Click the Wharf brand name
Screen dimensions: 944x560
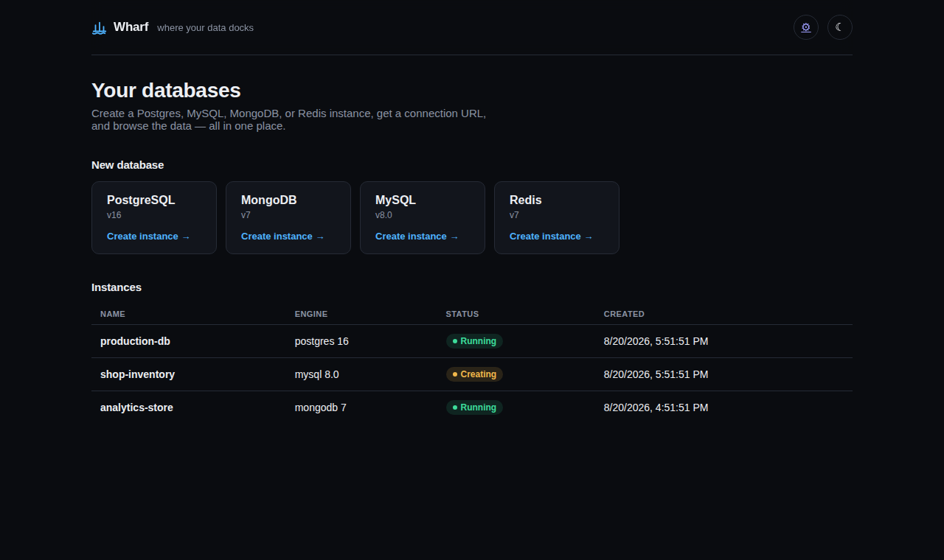[x=131, y=27]
